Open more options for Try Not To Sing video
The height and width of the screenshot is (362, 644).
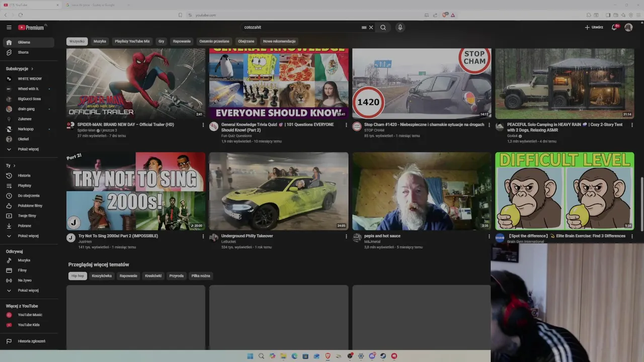tap(203, 236)
